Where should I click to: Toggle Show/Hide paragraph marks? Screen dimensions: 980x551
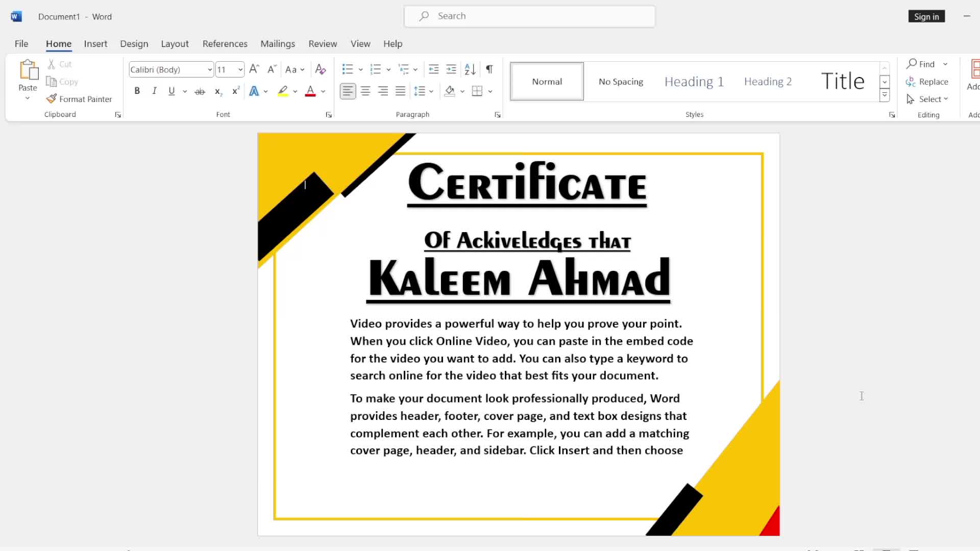(x=489, y=69)
